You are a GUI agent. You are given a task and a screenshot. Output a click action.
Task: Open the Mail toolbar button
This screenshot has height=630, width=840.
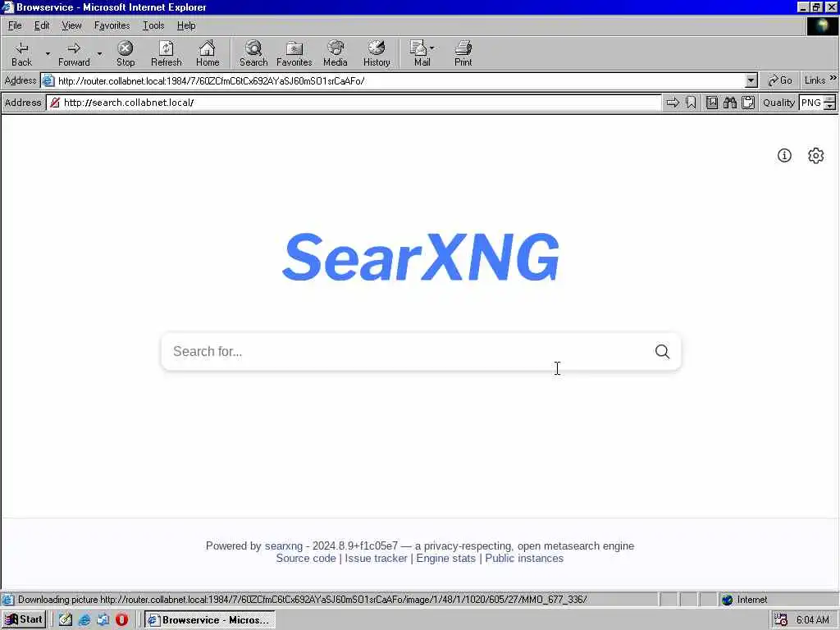[420, 54]
